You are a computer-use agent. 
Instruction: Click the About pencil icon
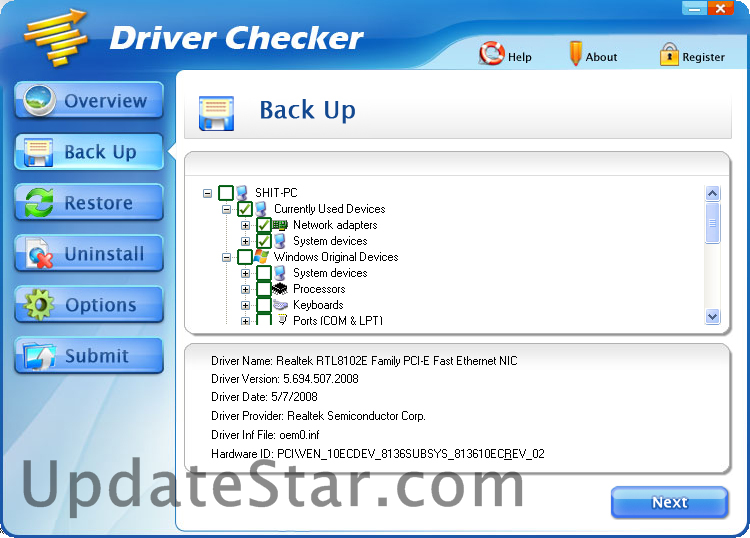tap(575, 54)
